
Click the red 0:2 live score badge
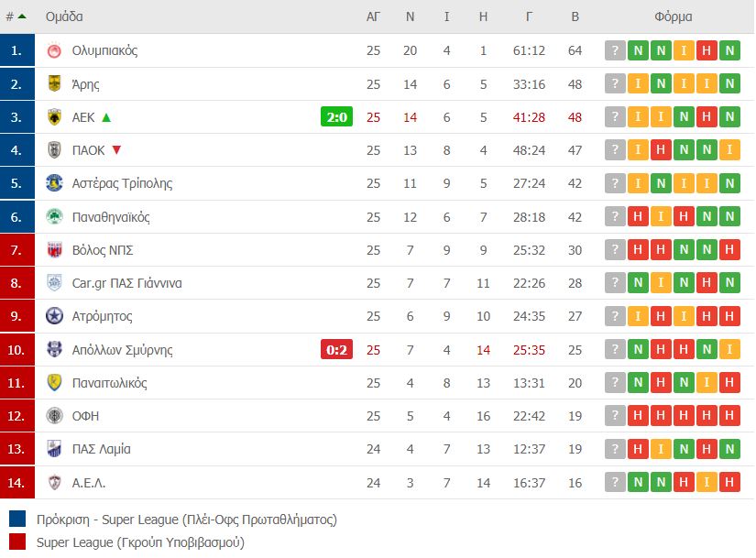pyautogui.click(x=336, y=350)
